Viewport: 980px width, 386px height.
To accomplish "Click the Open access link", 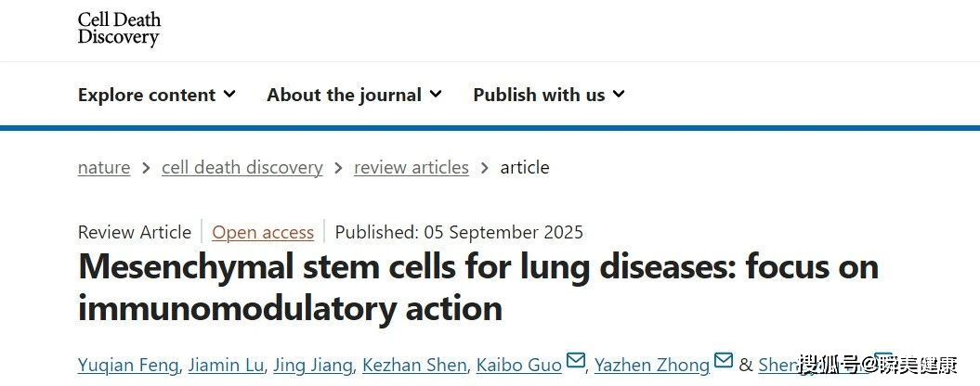I will [x=263, y=232].
